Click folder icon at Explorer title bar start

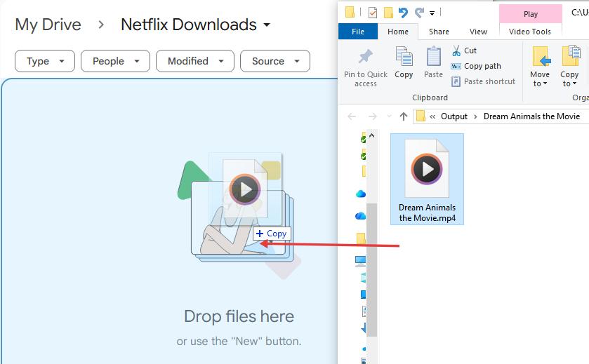coord(350,13)
